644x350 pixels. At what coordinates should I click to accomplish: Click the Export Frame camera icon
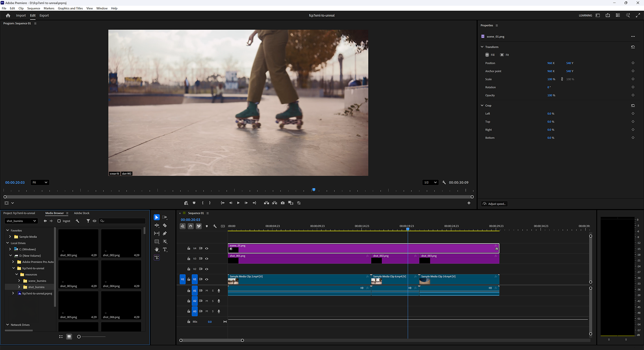click(x=283, y=203)
